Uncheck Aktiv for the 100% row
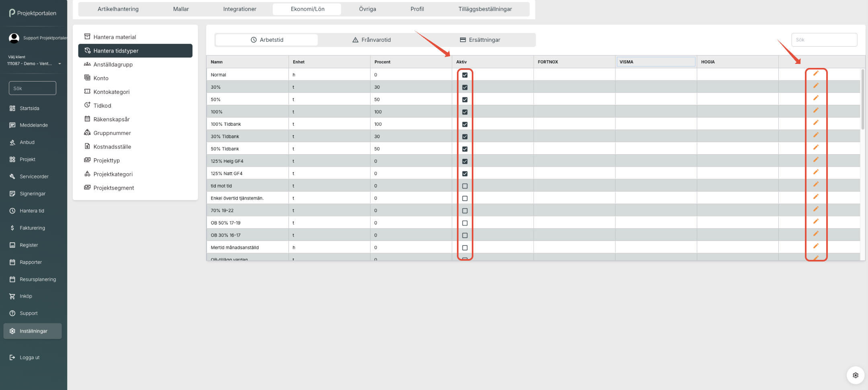Viewport: 868px width, 390px height. point(465,112)
